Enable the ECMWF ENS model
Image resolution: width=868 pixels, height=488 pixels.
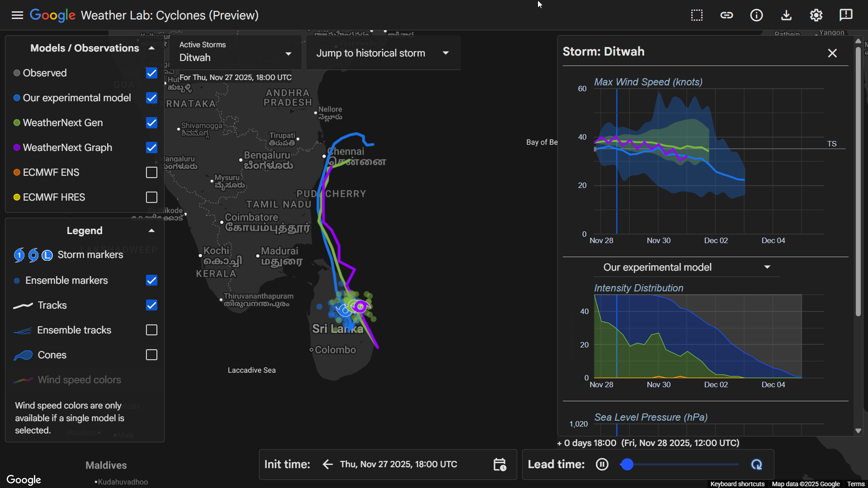(151, 172)
